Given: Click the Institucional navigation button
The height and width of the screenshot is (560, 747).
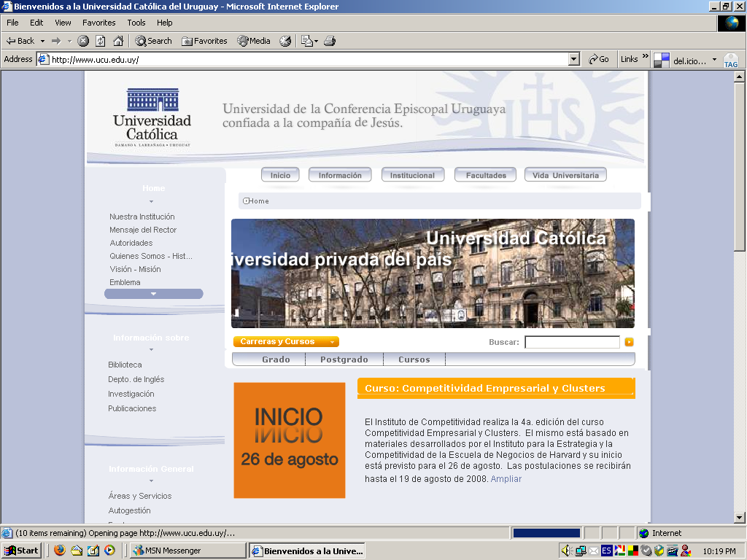Looking at the screenshot, I should [413, 175].
